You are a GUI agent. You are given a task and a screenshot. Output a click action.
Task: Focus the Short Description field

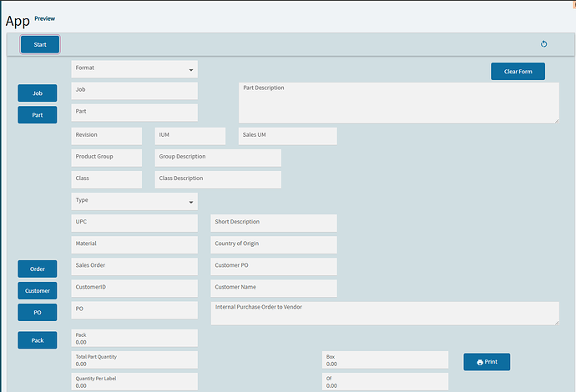274,223
